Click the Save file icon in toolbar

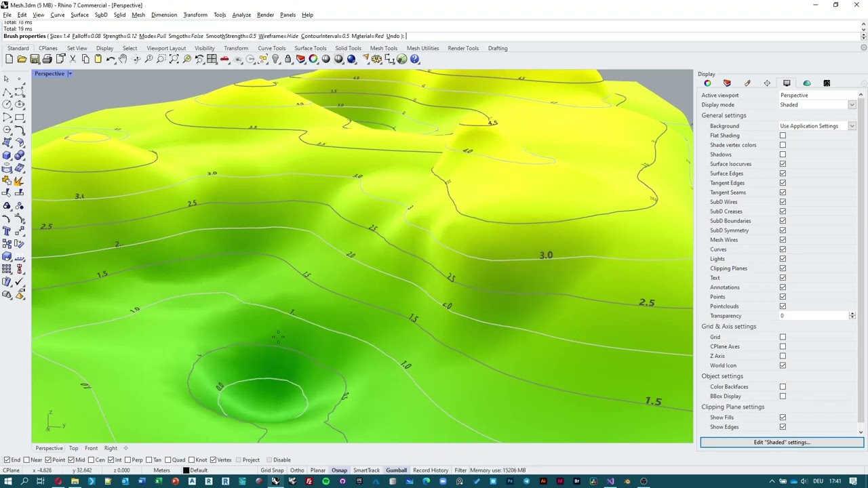pyautogui.click(x=35, y=60)
